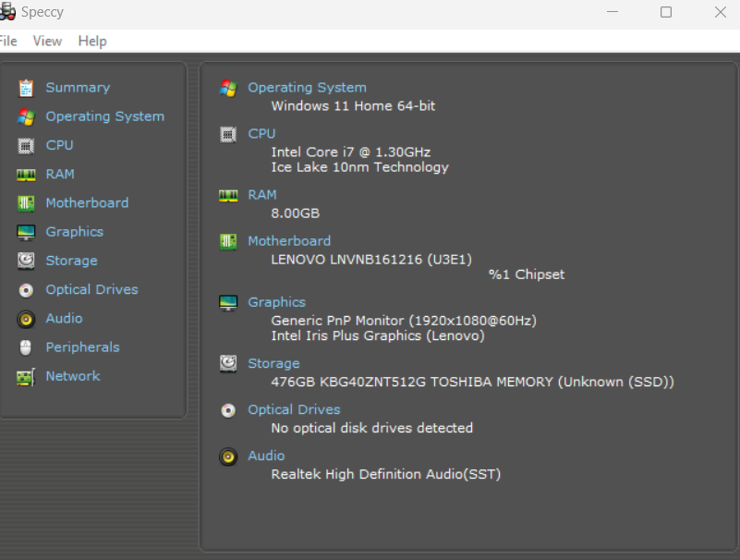Click Audio speaker icon in summary panel
Viewport: 740px width, 560px height.
click(x=228, y=457)
